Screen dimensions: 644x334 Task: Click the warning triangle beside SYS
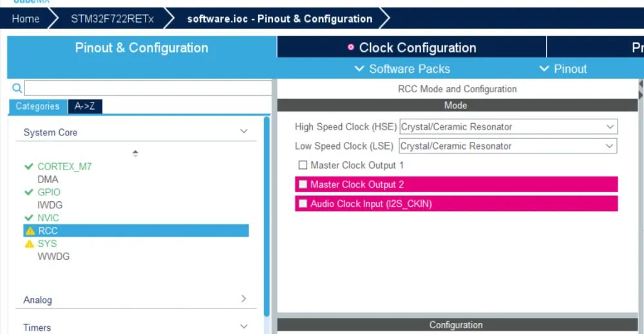click(29, 244)
